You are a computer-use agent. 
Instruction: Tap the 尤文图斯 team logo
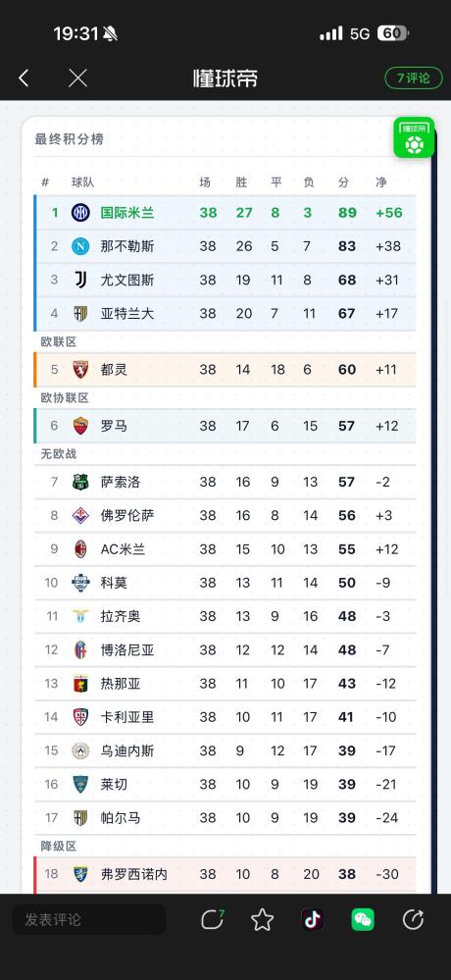pyautogui.click(x=80, y=280)
